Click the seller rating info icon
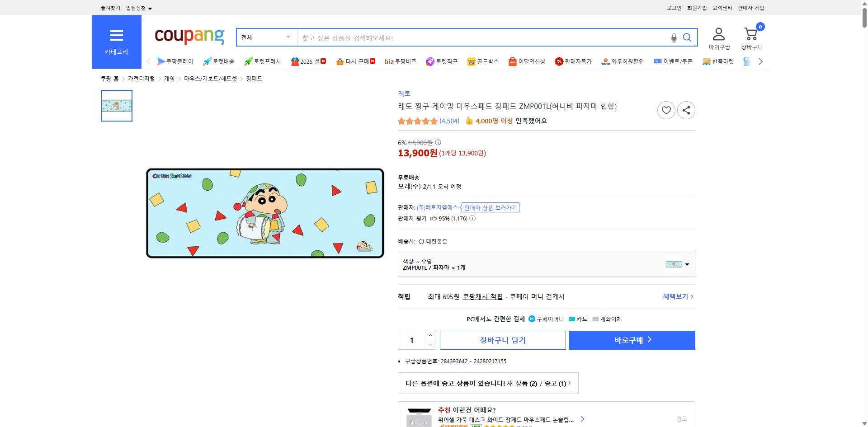Image resolution: width=868 pixels, height=427 pixels. (473, 219)
